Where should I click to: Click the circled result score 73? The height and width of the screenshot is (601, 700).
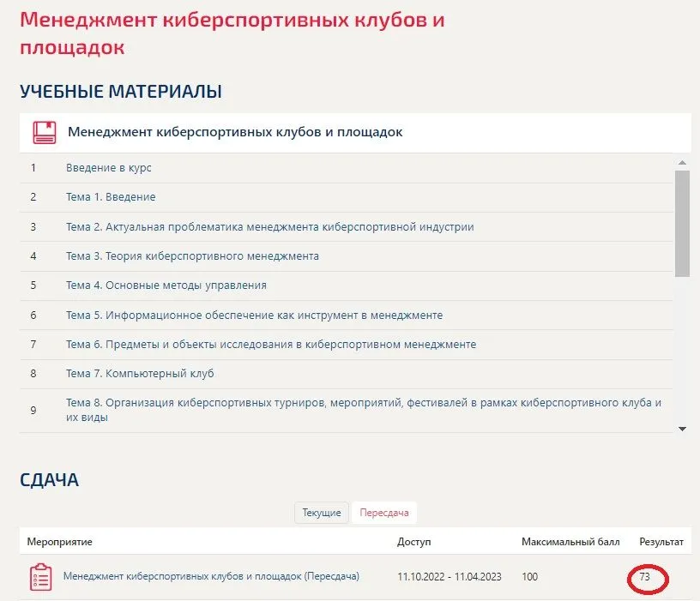645,578
